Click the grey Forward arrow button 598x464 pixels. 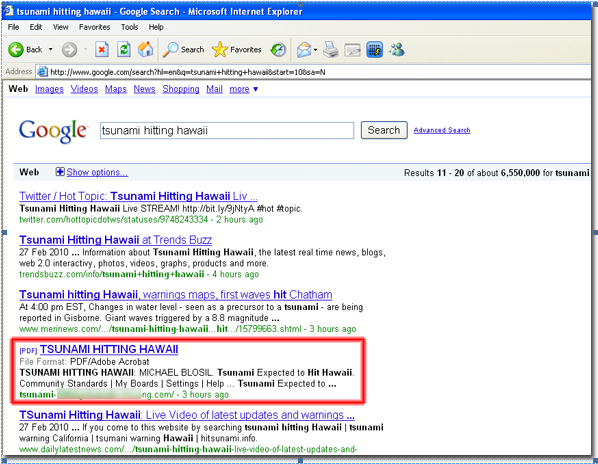69,50
